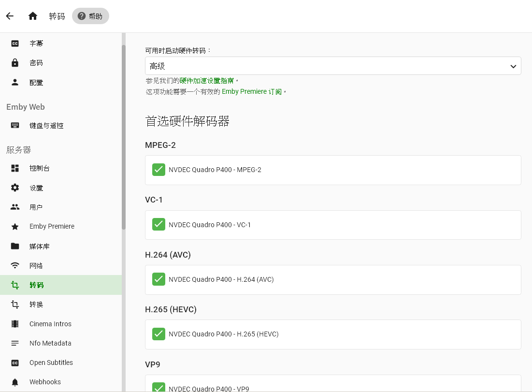Click the Cinema Intros film icon
Screen dimensions: 532x392
(15, 324)
